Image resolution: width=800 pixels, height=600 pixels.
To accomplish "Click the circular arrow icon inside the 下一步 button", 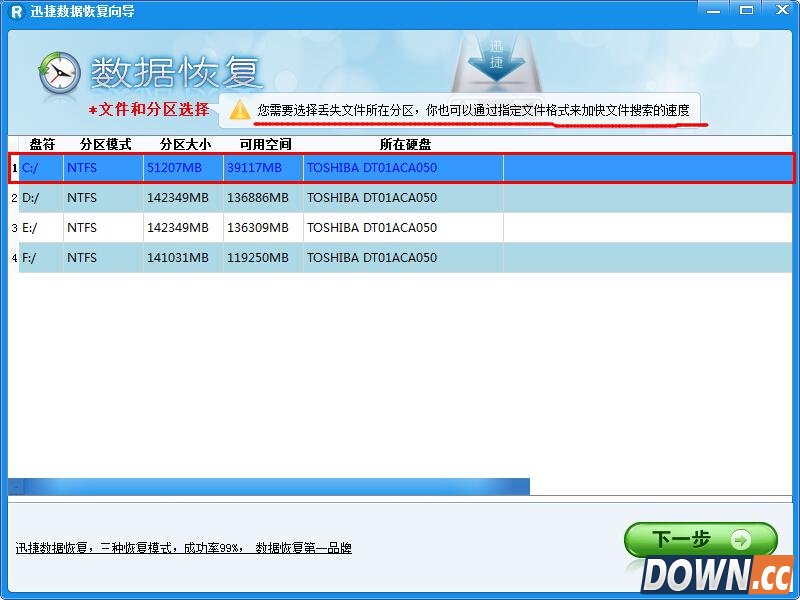I will 741,537.
